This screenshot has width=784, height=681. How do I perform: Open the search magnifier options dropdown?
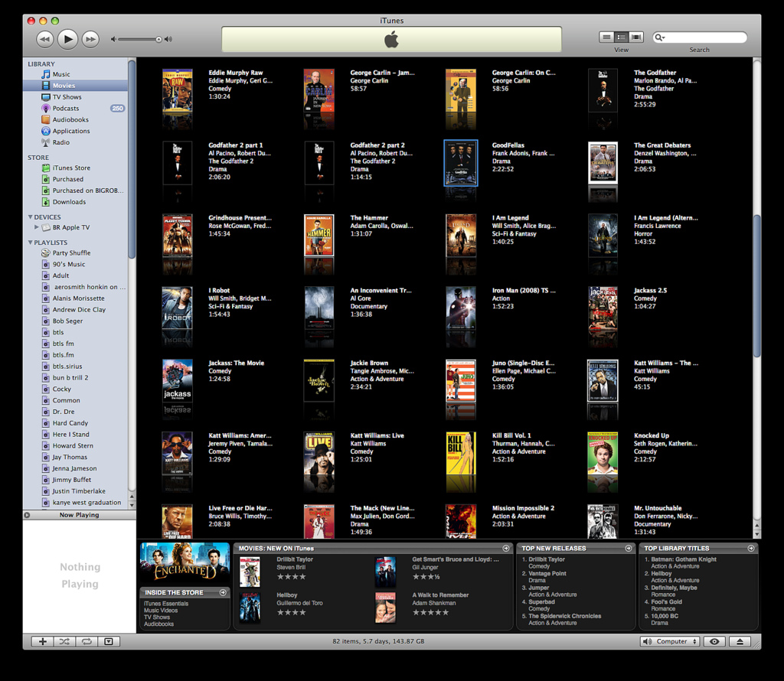click(x=660, y=37)
